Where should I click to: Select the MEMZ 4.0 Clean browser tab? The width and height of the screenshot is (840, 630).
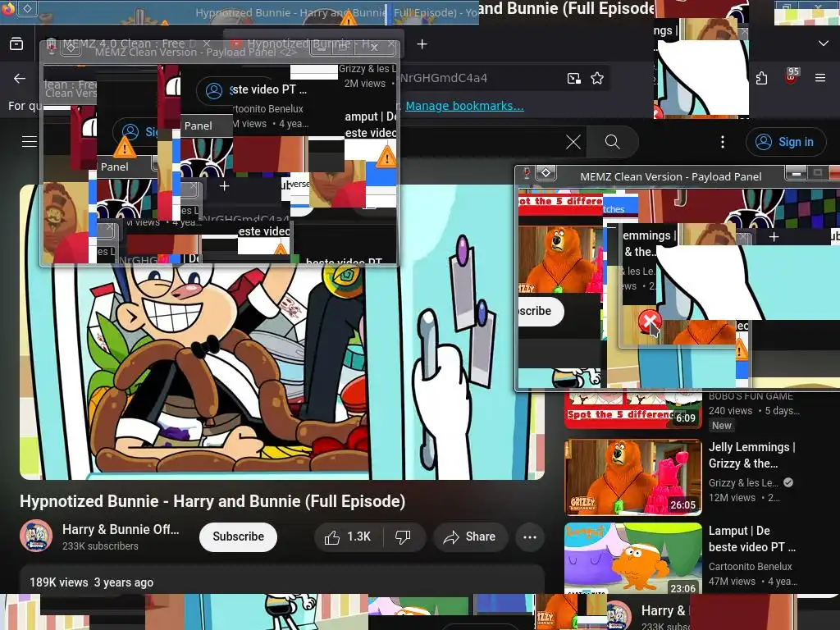coord(127,44)
